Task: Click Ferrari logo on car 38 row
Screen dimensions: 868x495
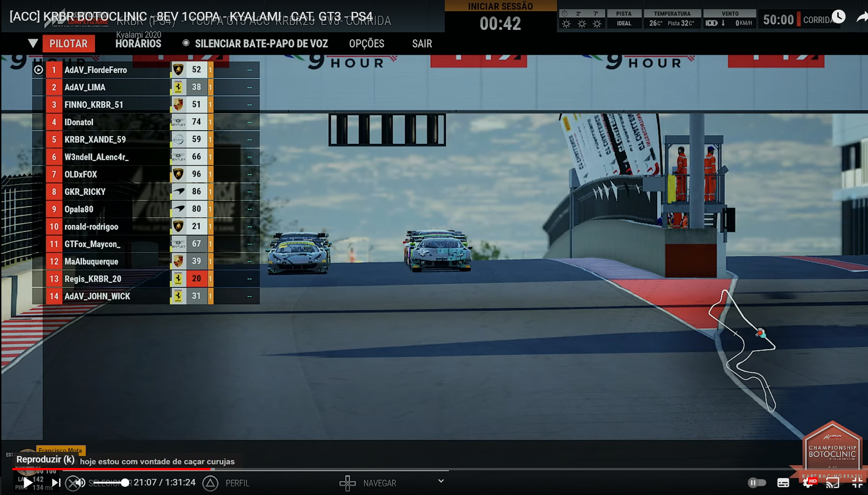Action: click(178, 87)
